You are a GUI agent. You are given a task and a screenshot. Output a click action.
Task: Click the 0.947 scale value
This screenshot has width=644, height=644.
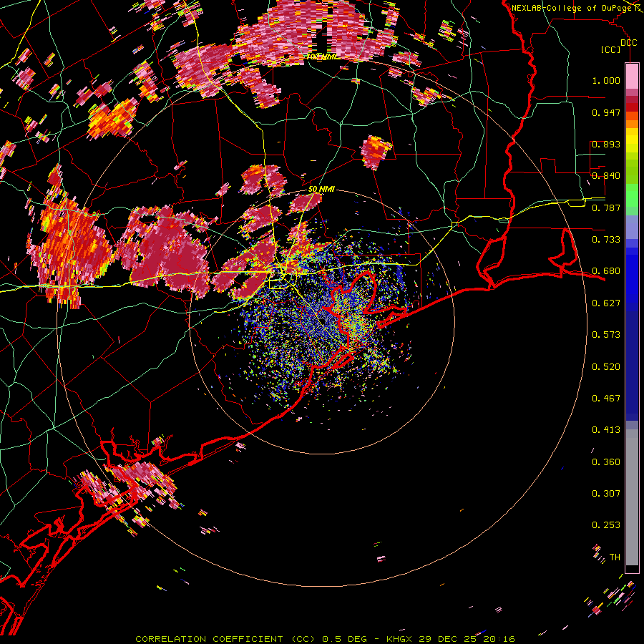[606, 112]
